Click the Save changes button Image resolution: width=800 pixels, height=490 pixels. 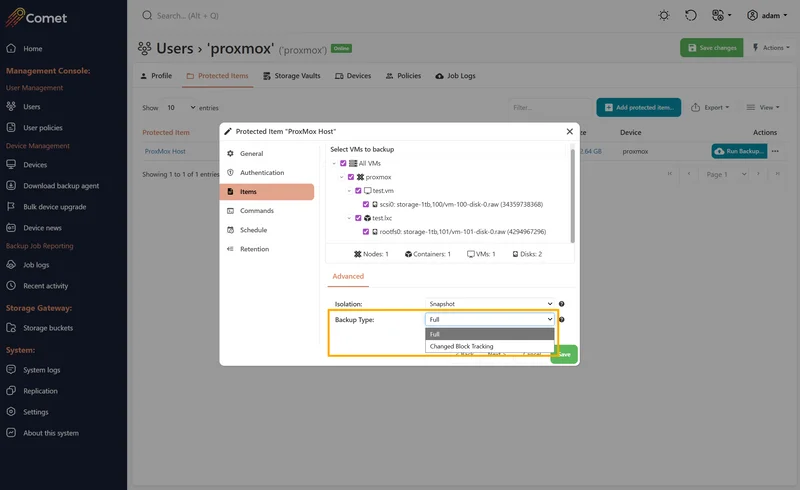712,47
